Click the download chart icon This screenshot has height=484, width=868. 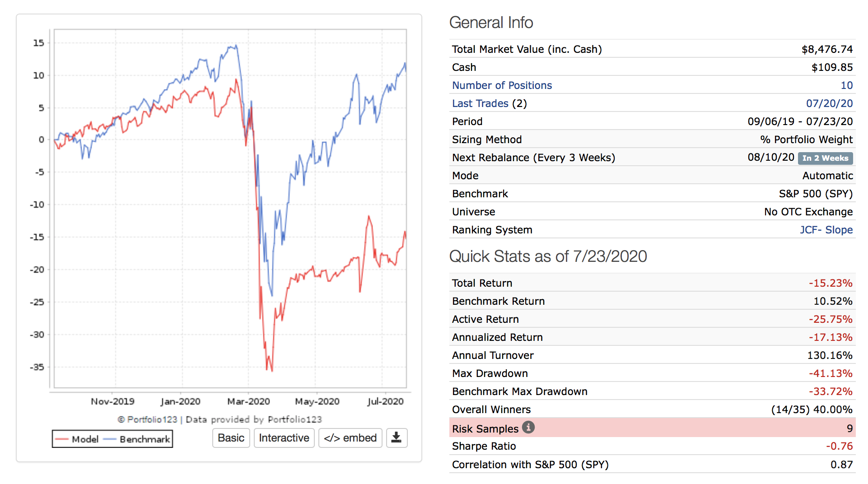pos(397,438)
